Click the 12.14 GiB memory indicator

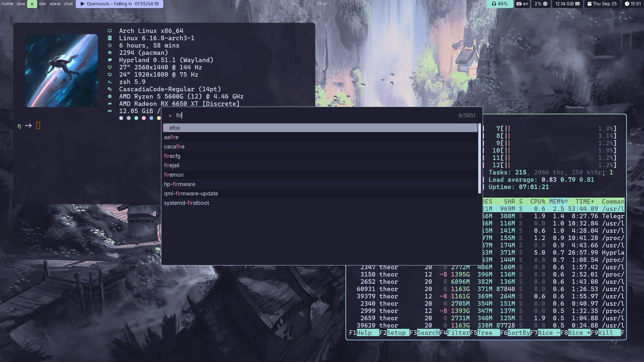click(x=567, y=4)
